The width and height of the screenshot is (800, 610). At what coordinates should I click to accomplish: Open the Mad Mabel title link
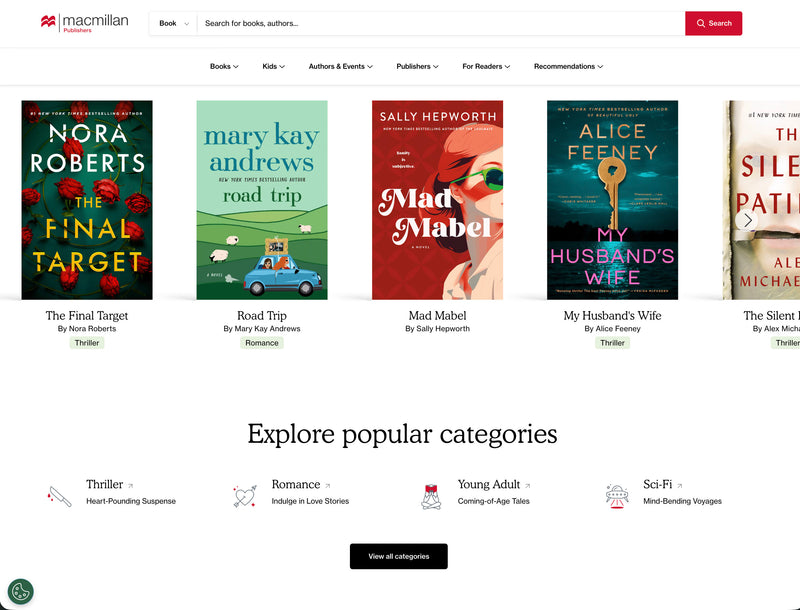[437, 316]
